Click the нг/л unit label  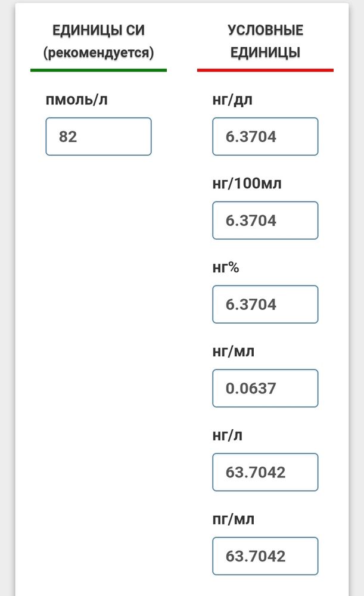(228, 436)
